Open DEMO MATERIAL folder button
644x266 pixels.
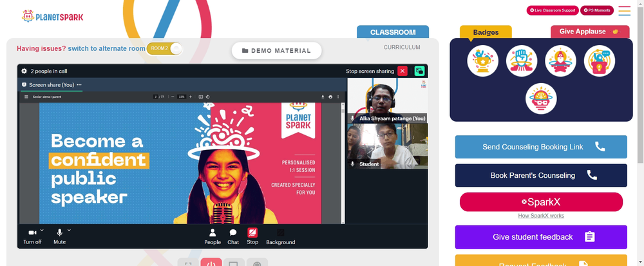(276, 50)
